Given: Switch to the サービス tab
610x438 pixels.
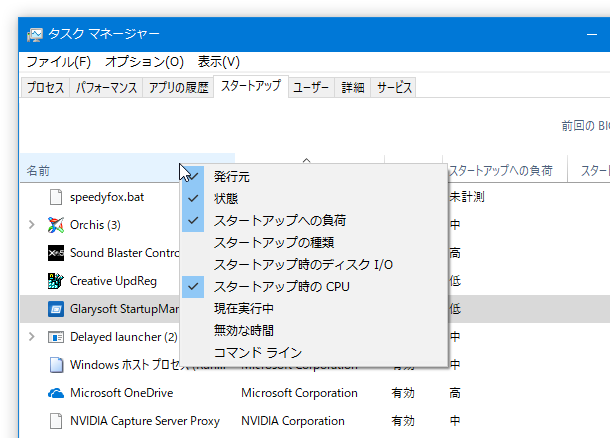Looking at the screenshot, I should [394, 87].
